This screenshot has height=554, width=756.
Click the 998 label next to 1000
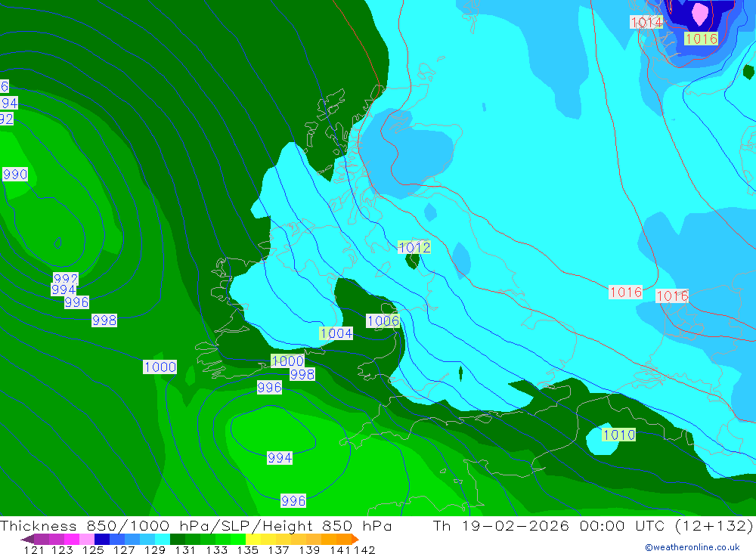coord(302,374)
